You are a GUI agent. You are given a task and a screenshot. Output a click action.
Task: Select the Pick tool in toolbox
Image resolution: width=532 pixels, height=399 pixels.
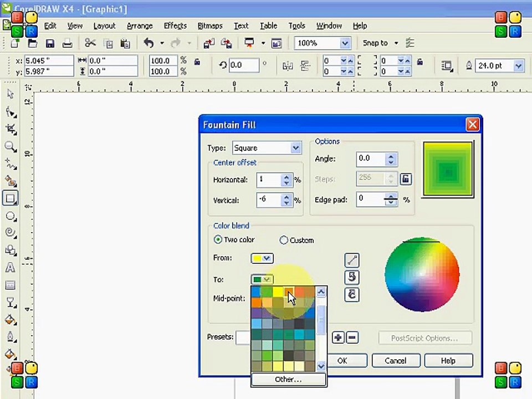(11, 94)
